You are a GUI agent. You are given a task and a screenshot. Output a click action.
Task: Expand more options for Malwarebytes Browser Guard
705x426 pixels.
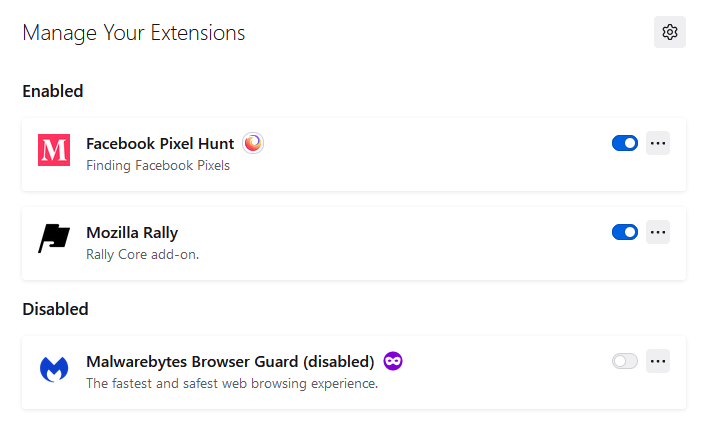point(658,361)
